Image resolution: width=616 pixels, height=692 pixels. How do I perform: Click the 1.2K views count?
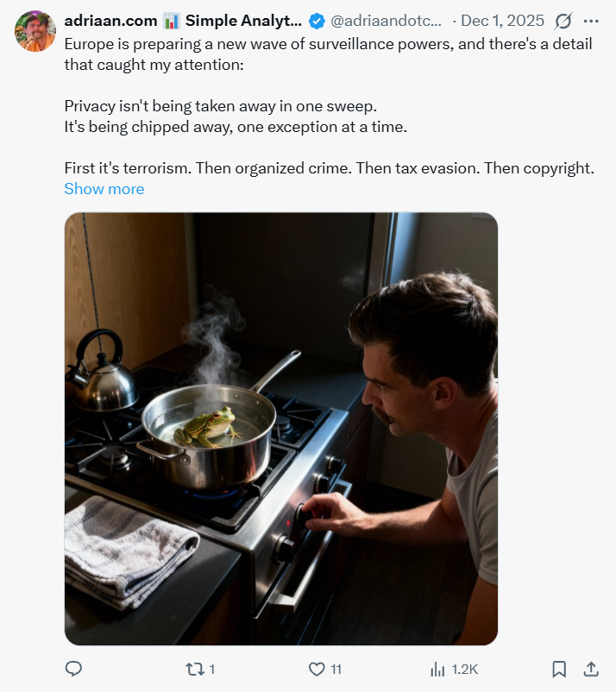pyautogui.click(x=465, y=670)
